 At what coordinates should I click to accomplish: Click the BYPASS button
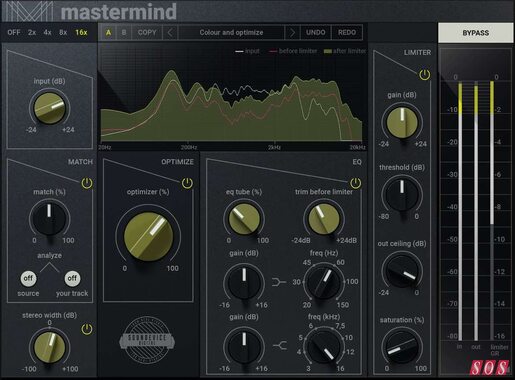[476, 33]
